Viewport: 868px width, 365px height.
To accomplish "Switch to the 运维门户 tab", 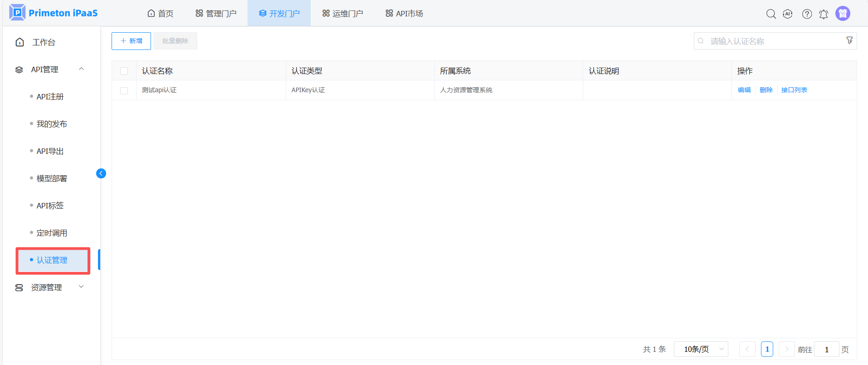I will pos(342,14).
